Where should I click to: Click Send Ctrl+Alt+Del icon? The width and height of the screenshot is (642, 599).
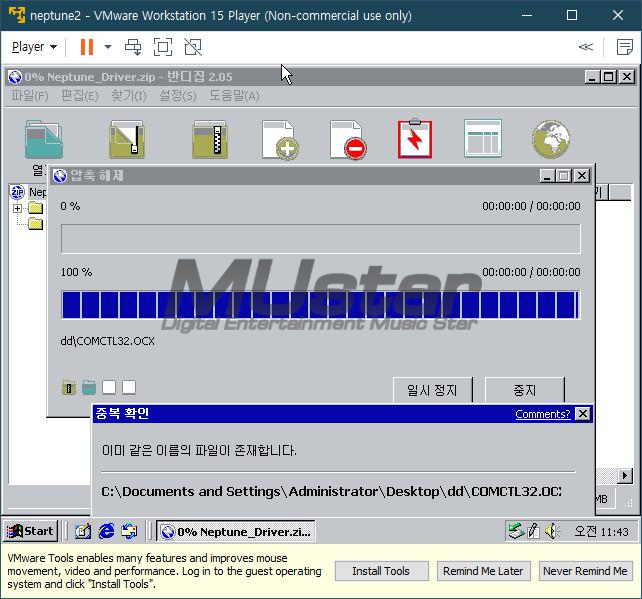(133, 47)
